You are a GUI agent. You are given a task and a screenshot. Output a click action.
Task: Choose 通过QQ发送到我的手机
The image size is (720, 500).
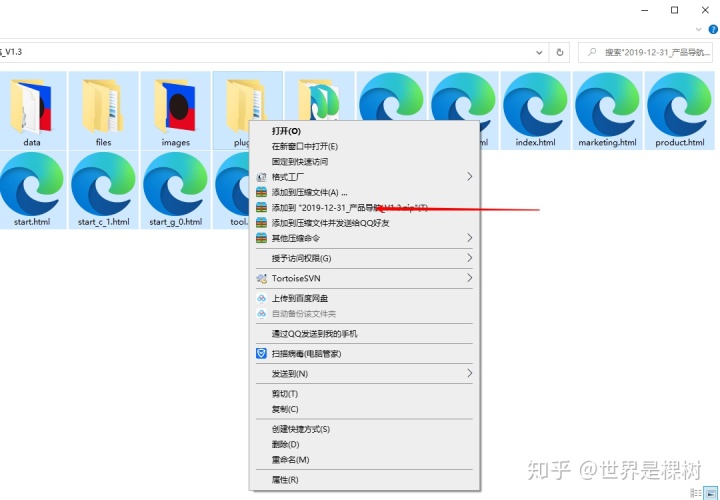[365, 334]
